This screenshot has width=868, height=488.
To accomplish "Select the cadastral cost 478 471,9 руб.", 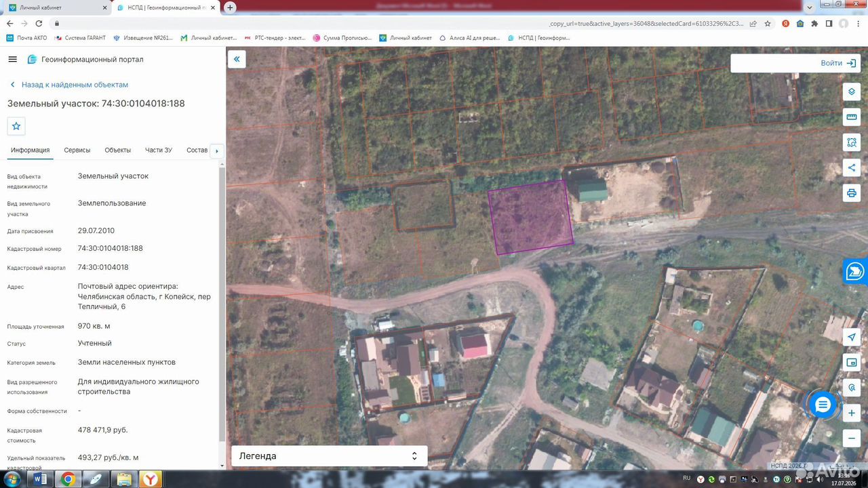I will coord(103,430).
